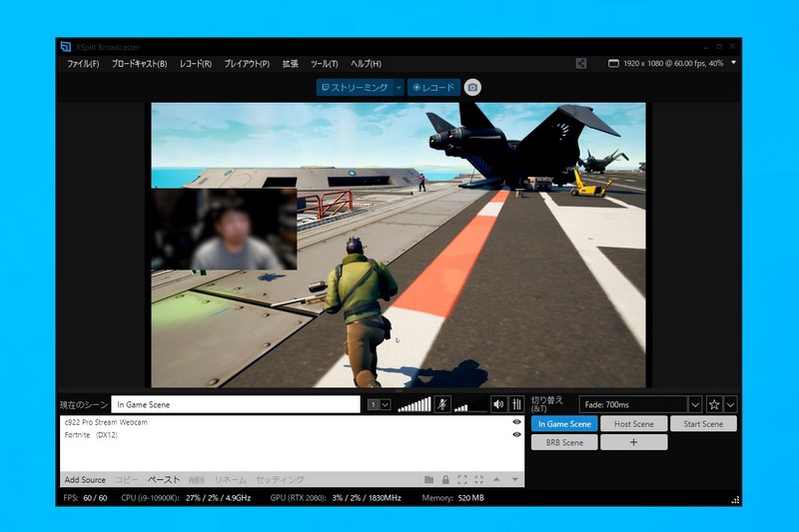Click the コピー copy option
The width and height of the screenshot is (799, 532).
click(x=127, y=479)
